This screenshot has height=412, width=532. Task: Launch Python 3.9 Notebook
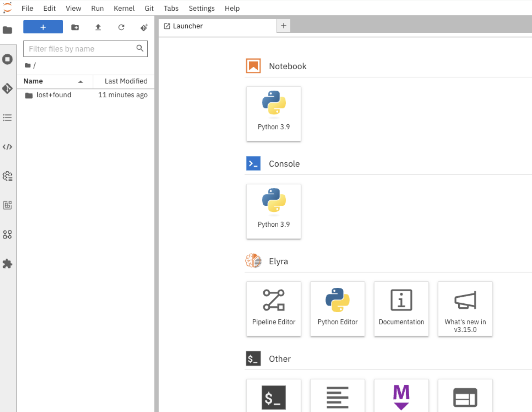273,114
